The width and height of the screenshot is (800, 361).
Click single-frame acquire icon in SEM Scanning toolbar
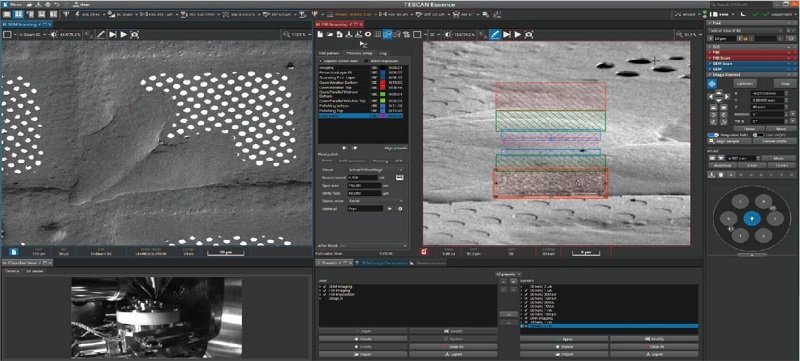pos(135,35)
